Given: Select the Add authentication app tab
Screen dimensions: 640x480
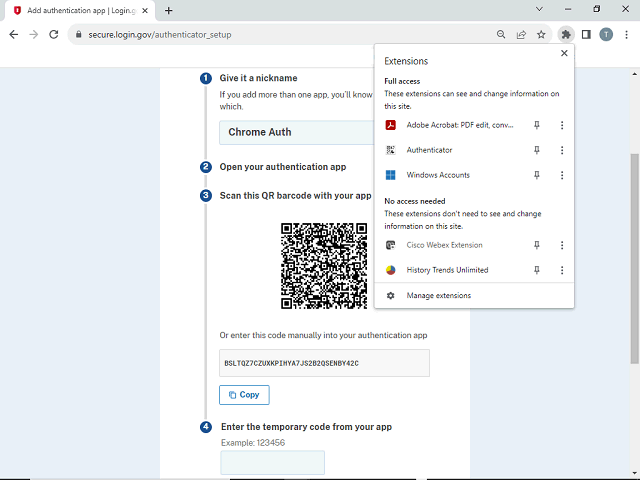Looking at the screenshot, I should pos(80,11).
